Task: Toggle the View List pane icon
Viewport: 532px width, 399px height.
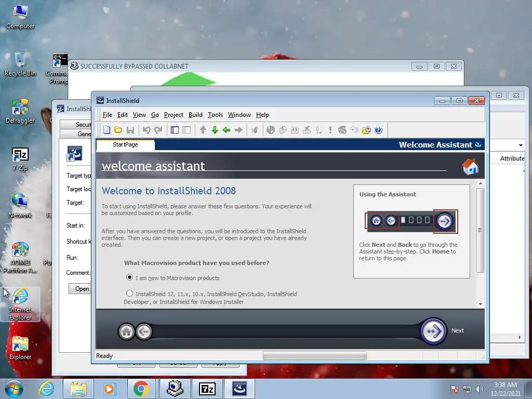Action: tap(175, 130)
